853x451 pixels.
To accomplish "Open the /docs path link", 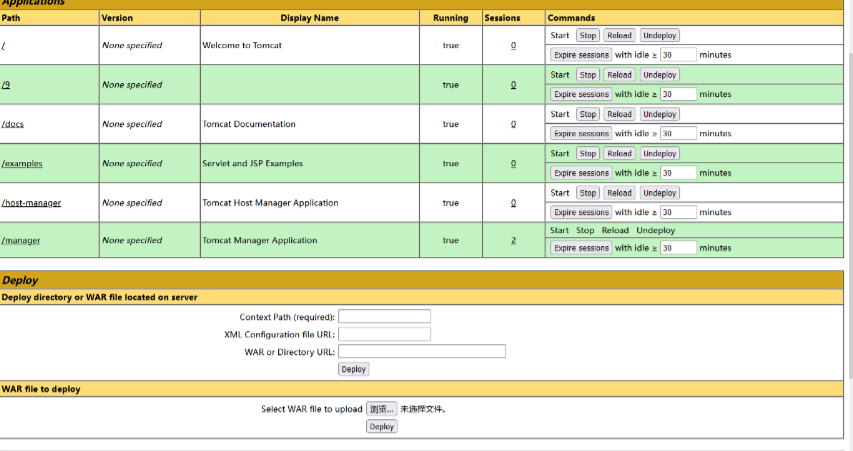I will click(x=13, y=124).
